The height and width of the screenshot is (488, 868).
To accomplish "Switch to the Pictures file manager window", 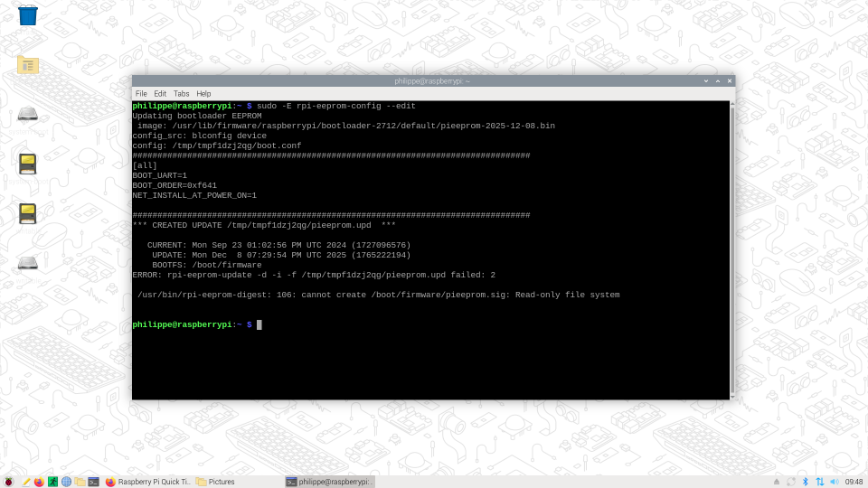I will [215, 482].
